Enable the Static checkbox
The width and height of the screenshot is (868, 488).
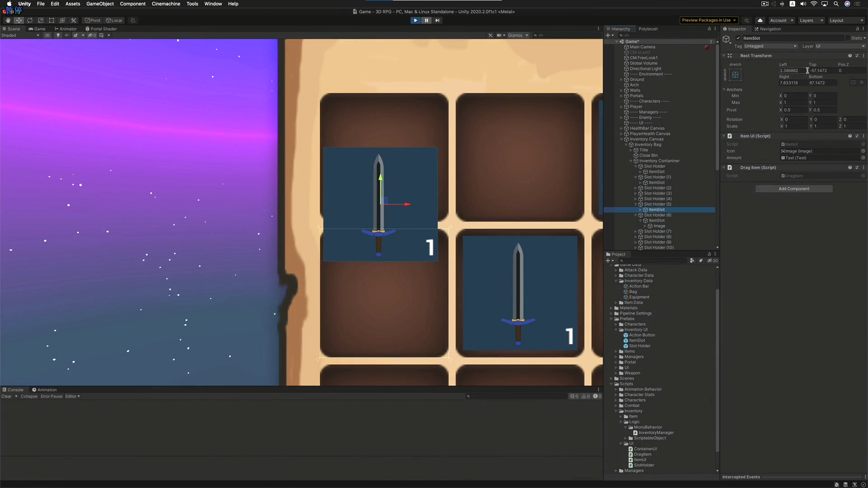tap(849, 38)
